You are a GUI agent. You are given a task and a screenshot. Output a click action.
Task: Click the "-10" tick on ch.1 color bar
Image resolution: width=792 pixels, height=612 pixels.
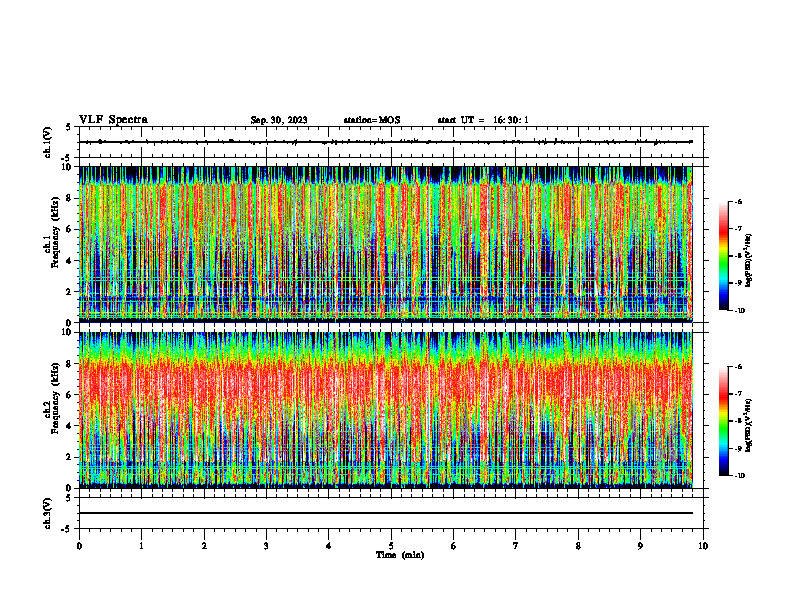click(x=739, y=311)
